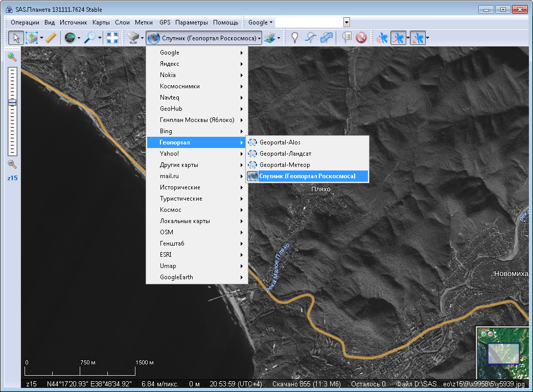Add a new path icon
The width and height of the screenshot is (533, 392).
310,38
